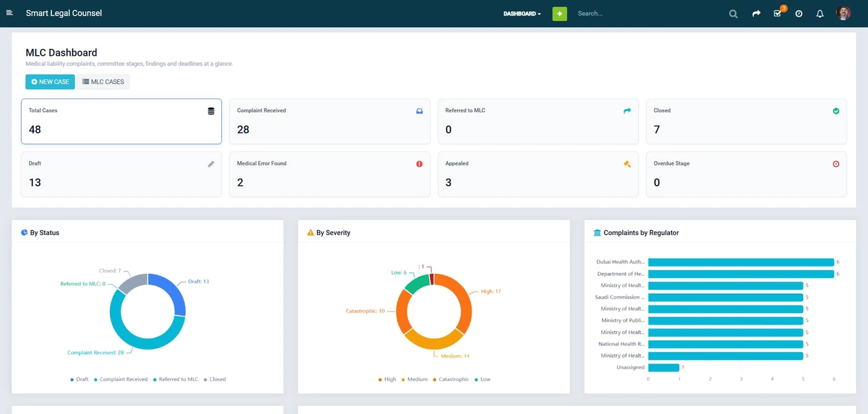Click the magnifier search icon

[733, 14]
